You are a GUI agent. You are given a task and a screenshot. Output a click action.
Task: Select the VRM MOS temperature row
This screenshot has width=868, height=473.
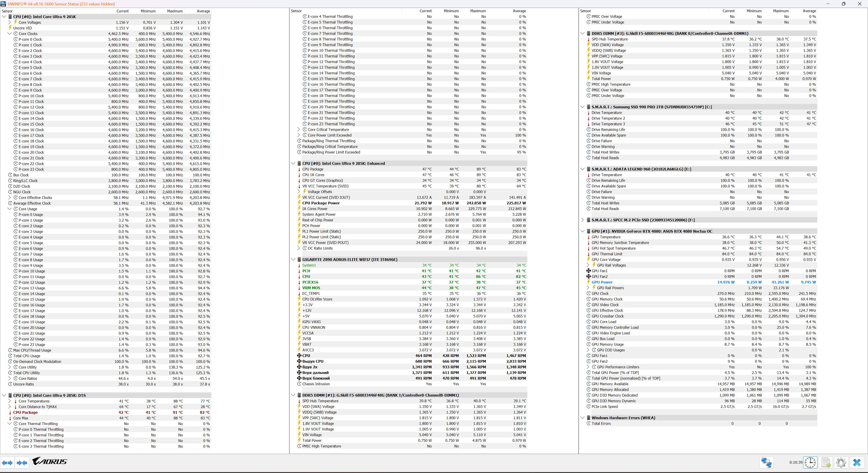pos(311,288)
